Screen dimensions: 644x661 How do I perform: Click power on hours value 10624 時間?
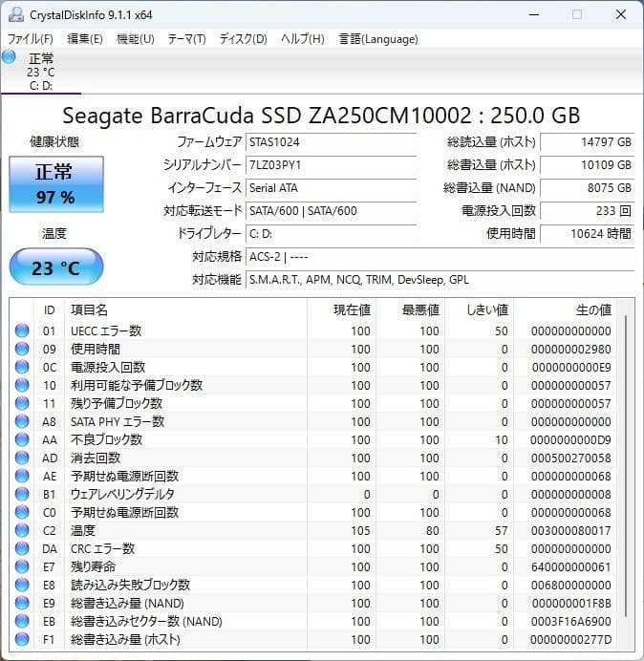[x=587, y=233]
